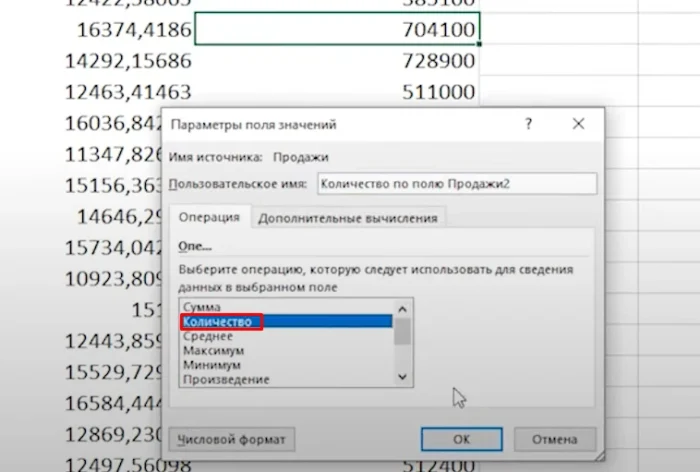Click the operations list scroll down arrow
The width and height of the screenshot is (700, 472).
point(402,377)
